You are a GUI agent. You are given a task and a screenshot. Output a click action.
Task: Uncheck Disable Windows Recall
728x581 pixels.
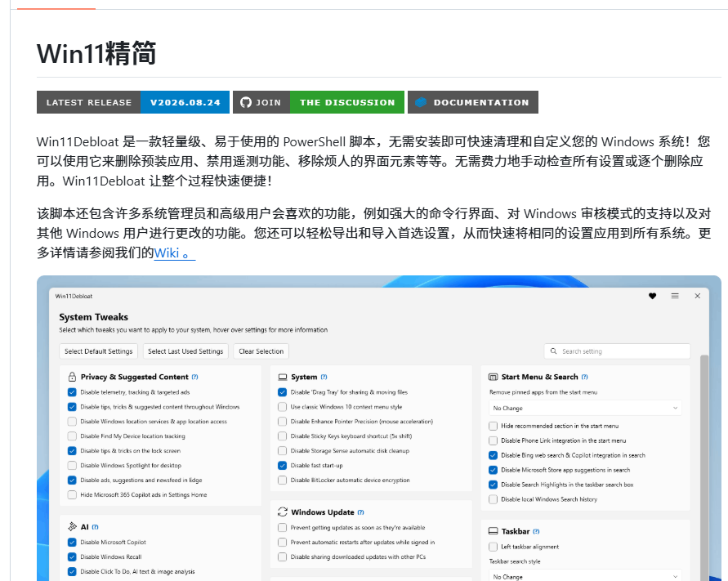[x=72, y=556]
